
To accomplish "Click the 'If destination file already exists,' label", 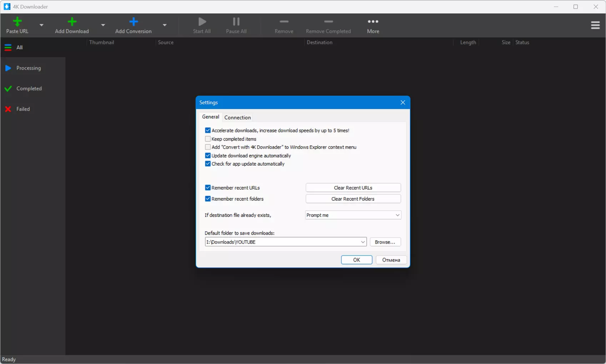I will point(238,215).
